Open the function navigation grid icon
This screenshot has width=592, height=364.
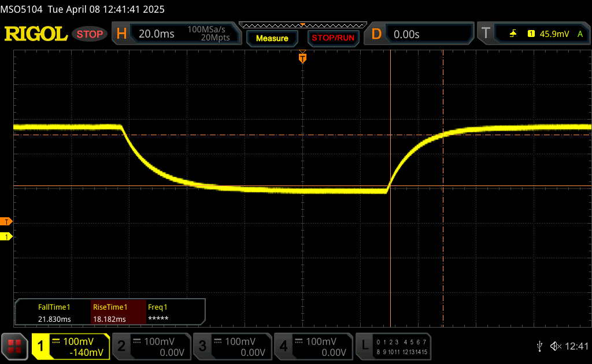click(14, 346)
